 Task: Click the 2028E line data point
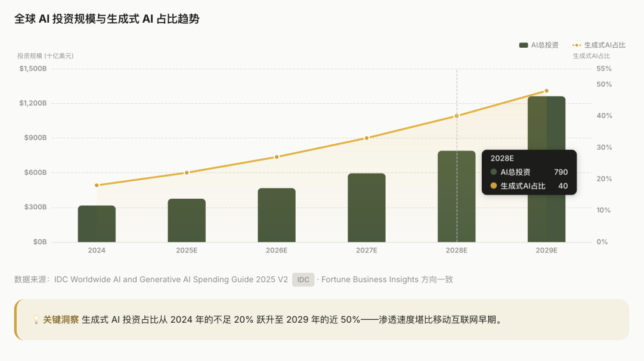(457, 116)
